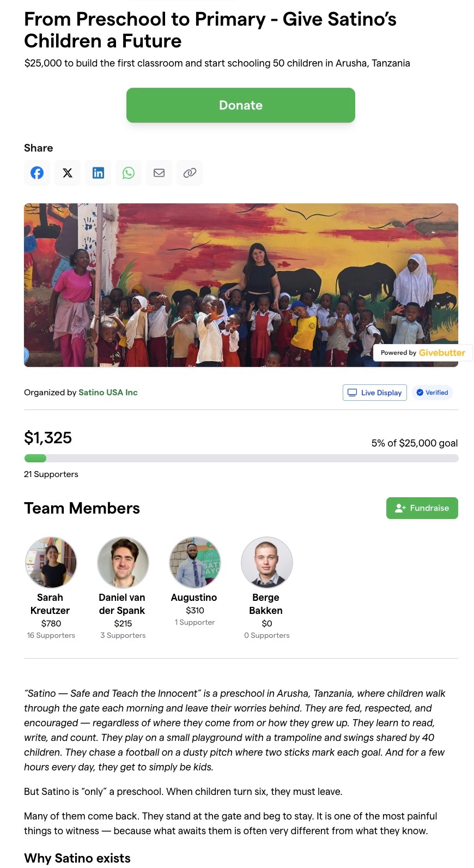Share by email envelope icon

pyautogui.click(x=159, y=173)
